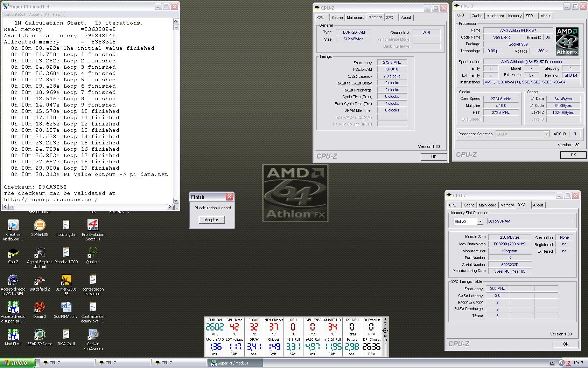Image resolution: width=588 pixels, height=368 pixels.
Task: Select the Gadwin PrintScreen desktop icon
Action: [93, 339]
